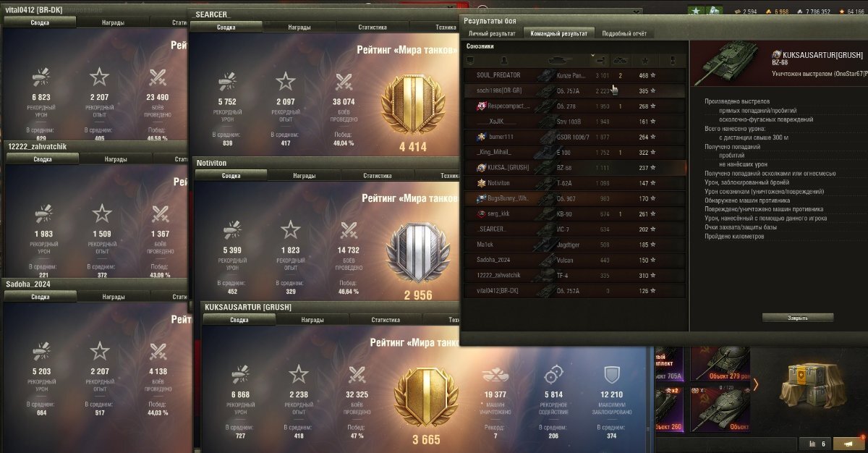Expand the dropdown chevron in top bar
This screenshot has width=868, height=453.
click(x=638, y=11)
